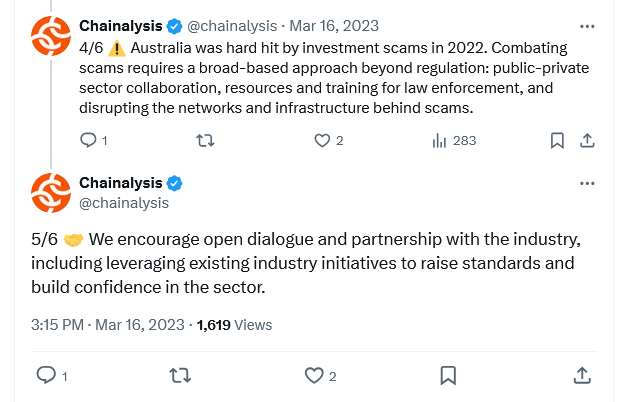View analytics showing 283 views

[x=454, y=140]
